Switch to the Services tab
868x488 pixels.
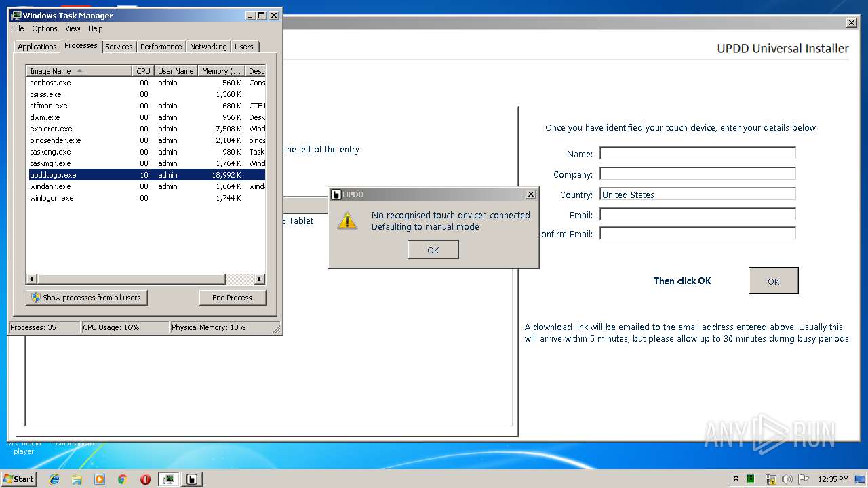119,47
